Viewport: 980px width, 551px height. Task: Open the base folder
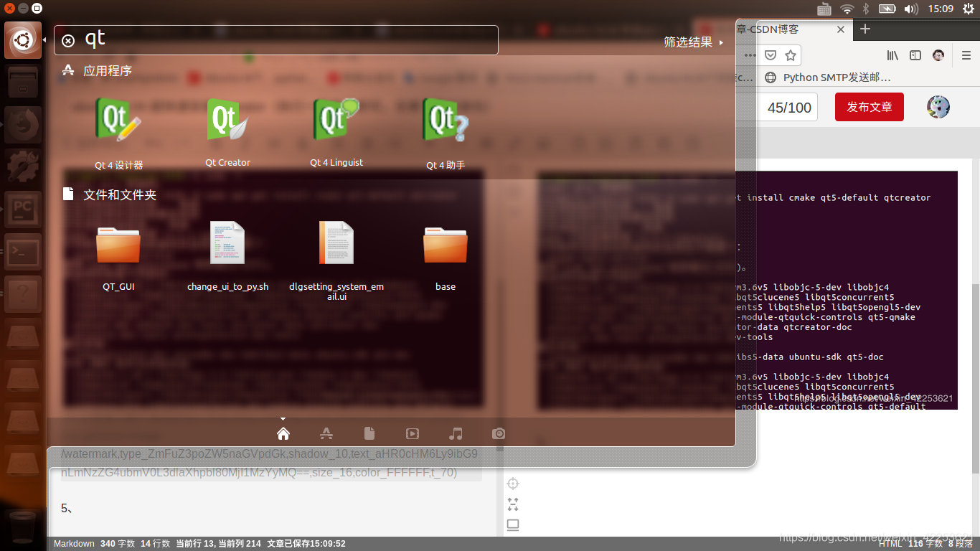(x=446, y=256)
